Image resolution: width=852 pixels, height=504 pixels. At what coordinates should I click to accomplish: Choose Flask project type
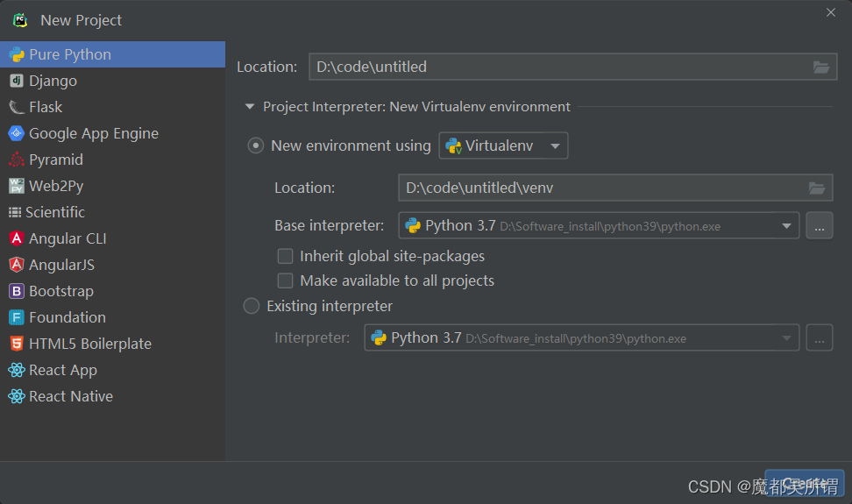click(112, 107)
